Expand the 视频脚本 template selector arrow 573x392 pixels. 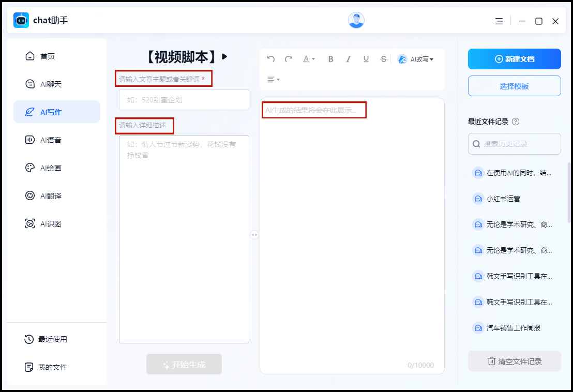[x=225, y=56]
